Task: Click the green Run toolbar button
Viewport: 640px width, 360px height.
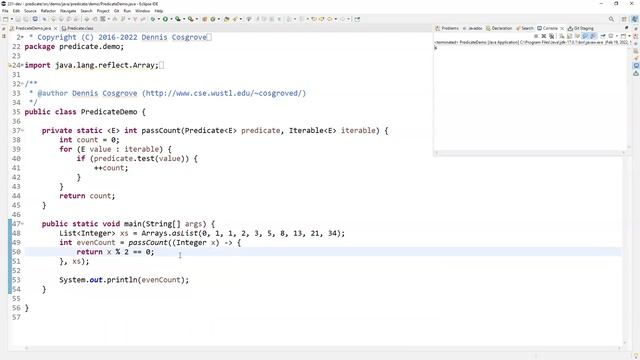Action: [x=165, y=19]
